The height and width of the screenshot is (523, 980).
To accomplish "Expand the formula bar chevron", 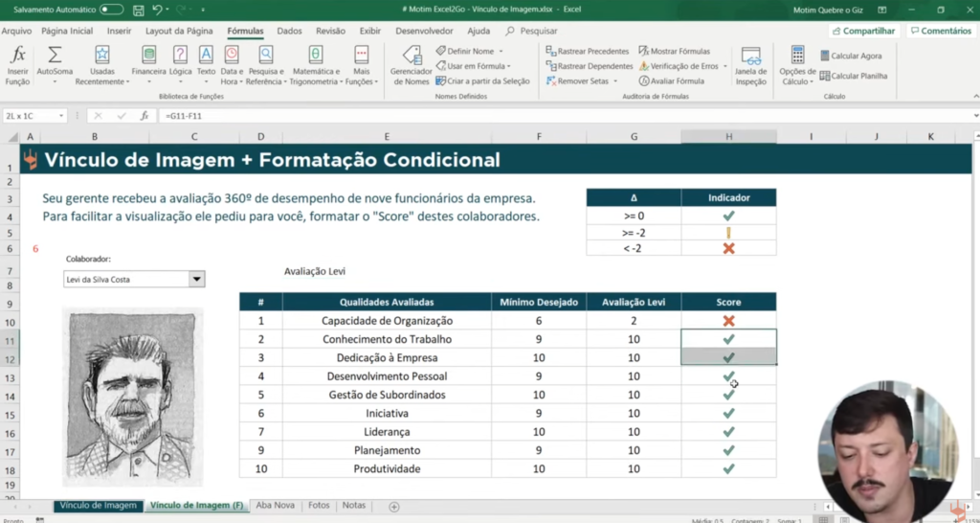I will click(x=975, y=116).
